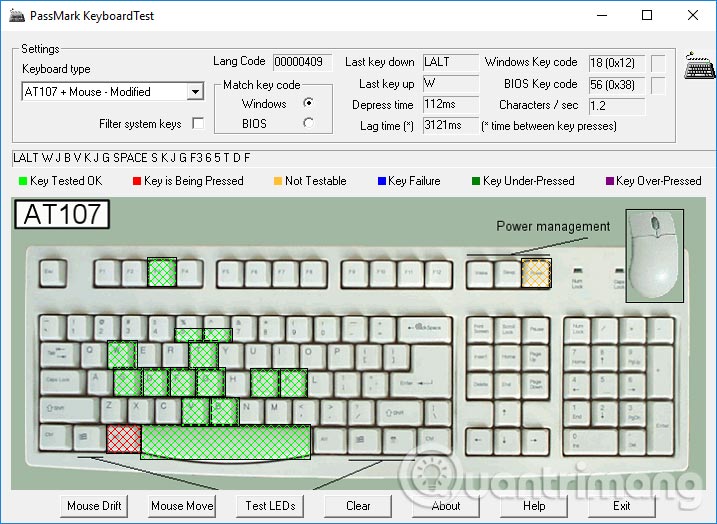Click the L key on the keyboard image
Image resolution: width=717 pixels, height=524 pixels.
pos(318,382)
